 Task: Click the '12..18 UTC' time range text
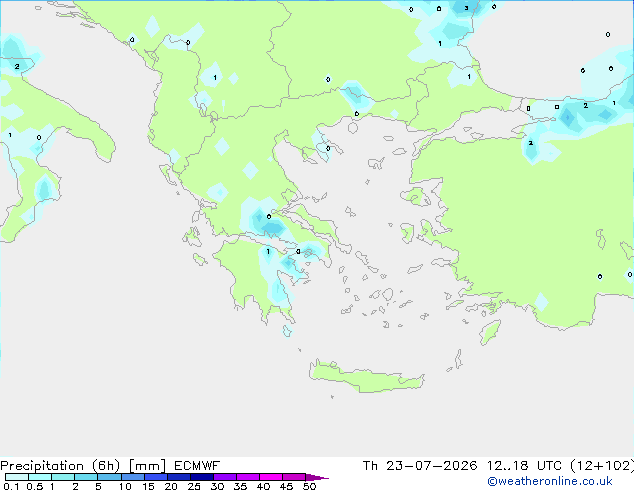524,466
